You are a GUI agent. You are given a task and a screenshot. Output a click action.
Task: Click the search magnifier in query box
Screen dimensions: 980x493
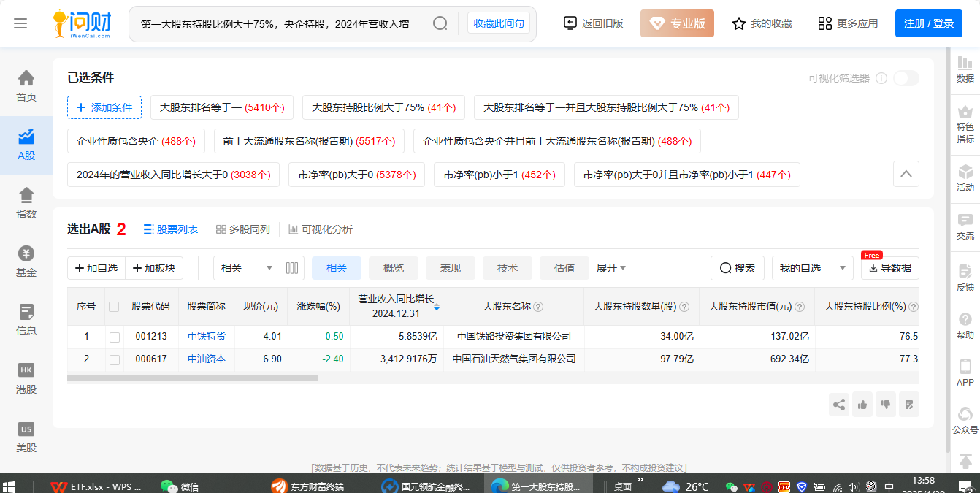(440, 23)
